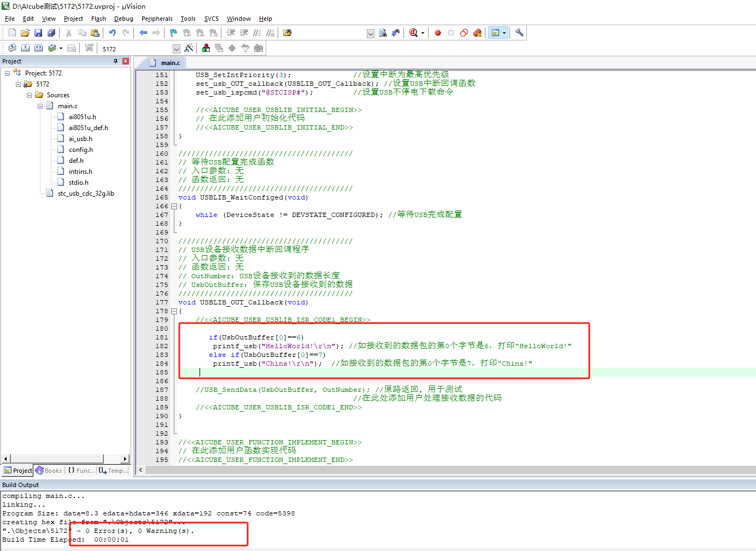756x551 pixels.
Task: Open the find text combo box dropdown
Action: [x=371, y=33]
